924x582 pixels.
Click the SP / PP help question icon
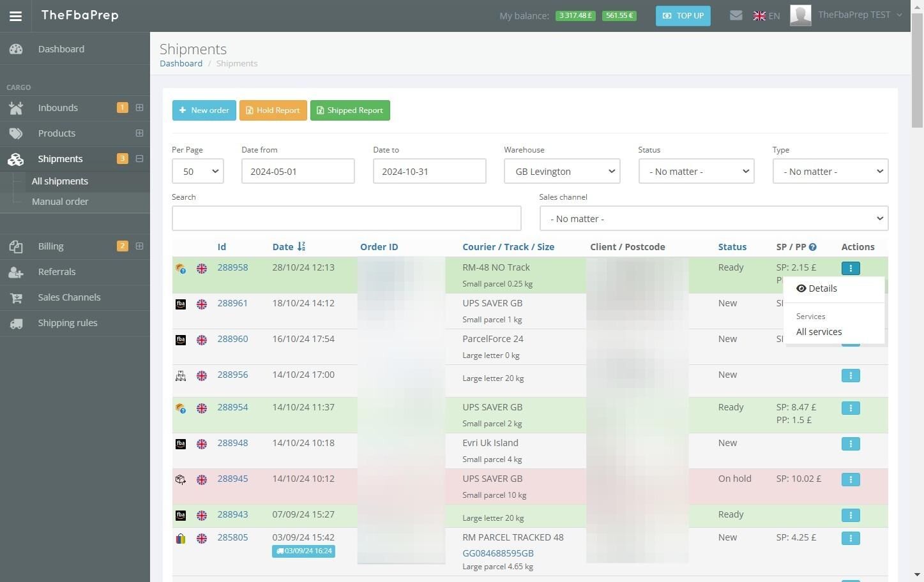[813, 247]
